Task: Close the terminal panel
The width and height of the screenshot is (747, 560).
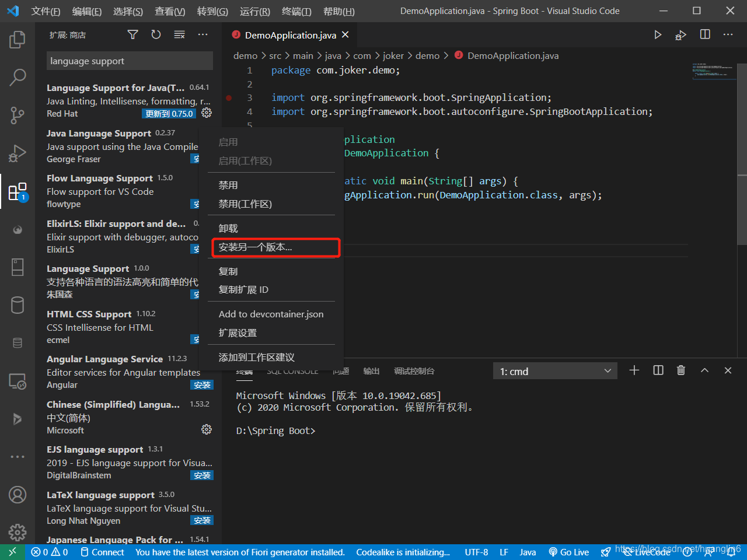Action: pyautogui.click(x=728, y=370)
